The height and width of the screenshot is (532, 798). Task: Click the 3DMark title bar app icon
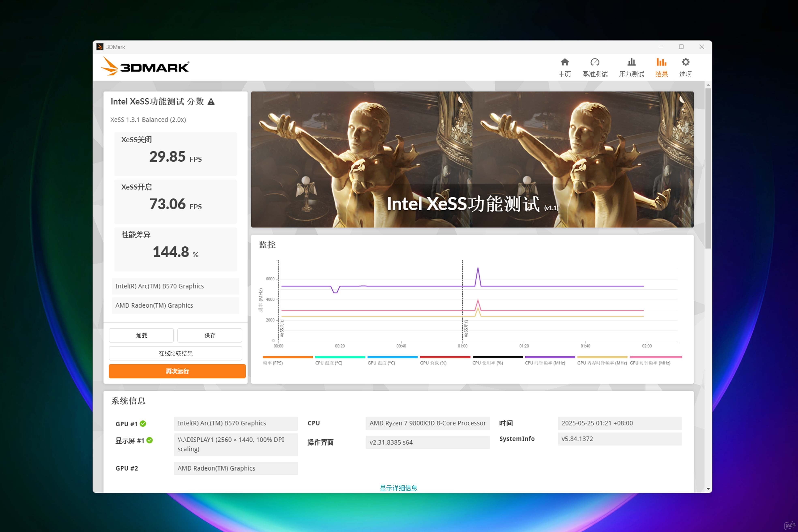pyautogui.click(x=99, y=47)
